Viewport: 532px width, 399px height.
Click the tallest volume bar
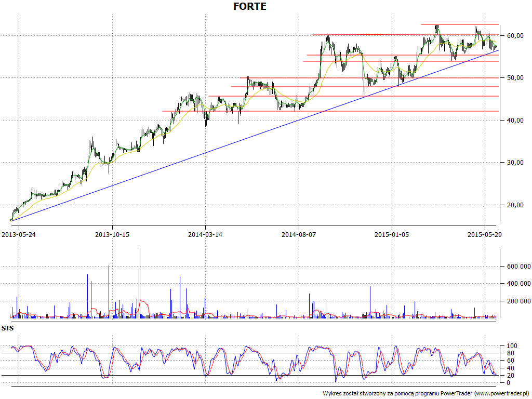click(x=140, y=283)
